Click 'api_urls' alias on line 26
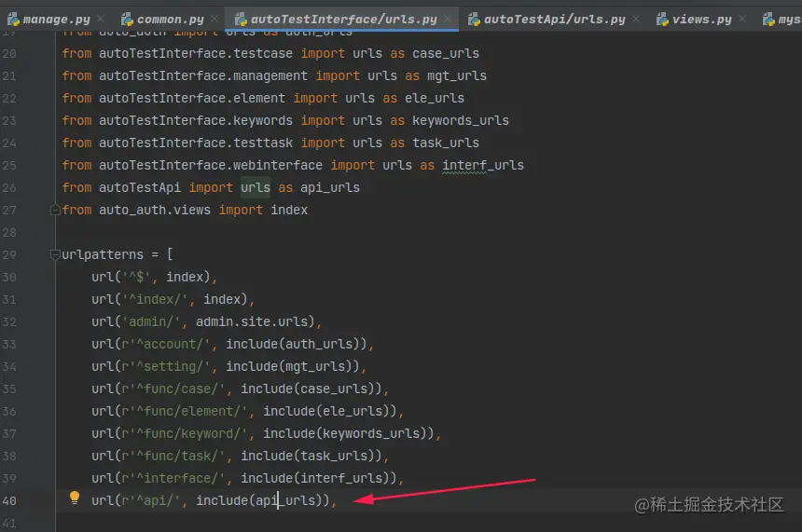The height and width of the screenshot is (532, 802). (x=330, y=187)
